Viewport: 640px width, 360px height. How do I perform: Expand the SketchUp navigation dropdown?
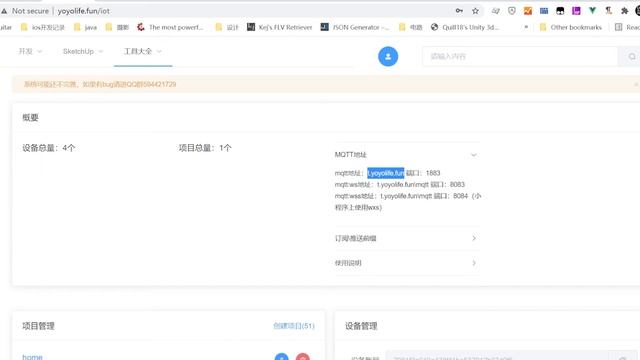pos(83,51)
